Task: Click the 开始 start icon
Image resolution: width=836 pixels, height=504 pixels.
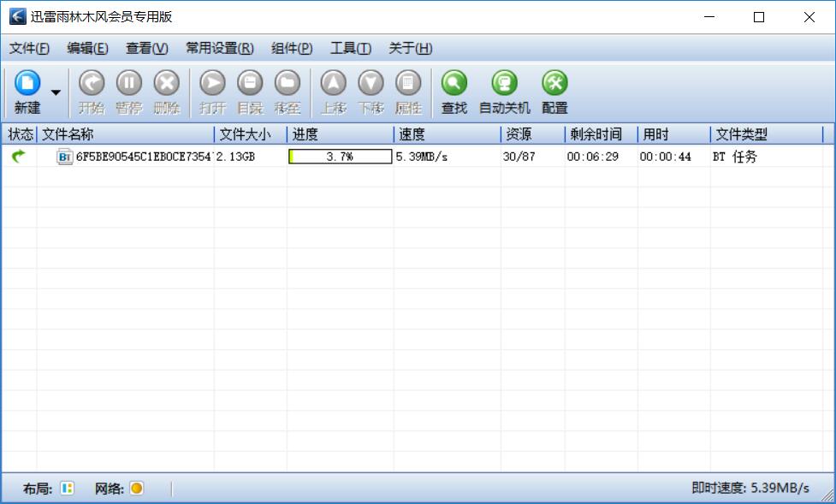Action: tap(92, 83)
